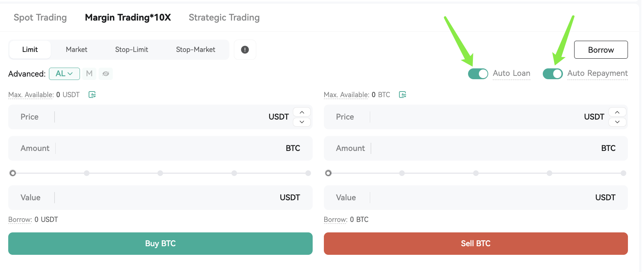Decrease buy price with down arrow
This screenshot has width=644, height=272.
(302, 122)
